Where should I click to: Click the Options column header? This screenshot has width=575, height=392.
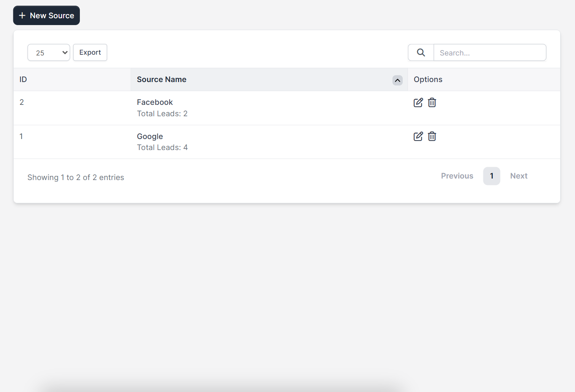pos(484,79)
